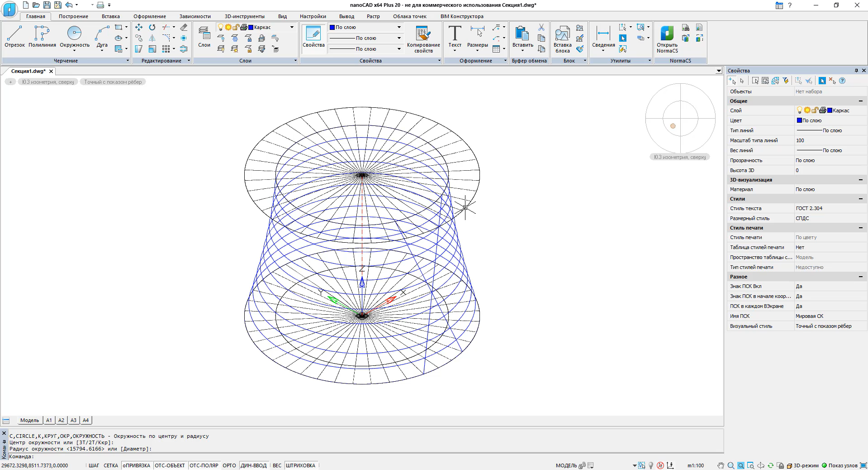Use the Mirror tool in Редактирование
Image resolution: width=868 pixels, height=470 pixels.
click(x=152, y=38)
